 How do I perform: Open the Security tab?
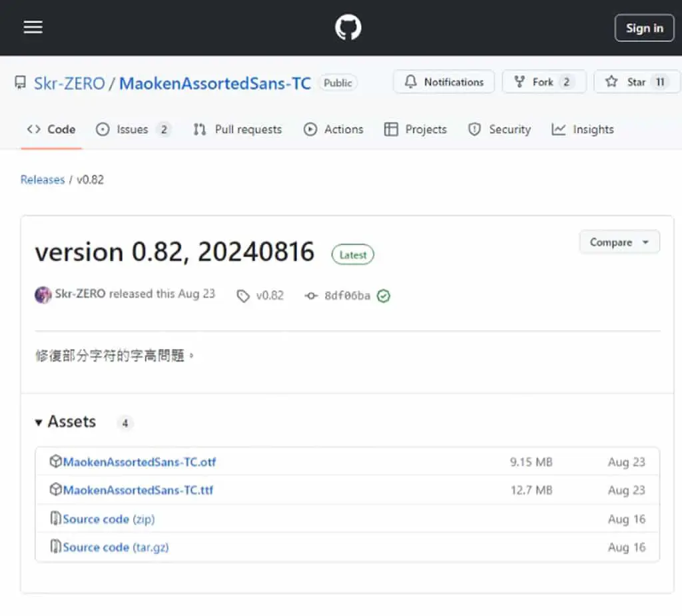[x=500, y=129]
